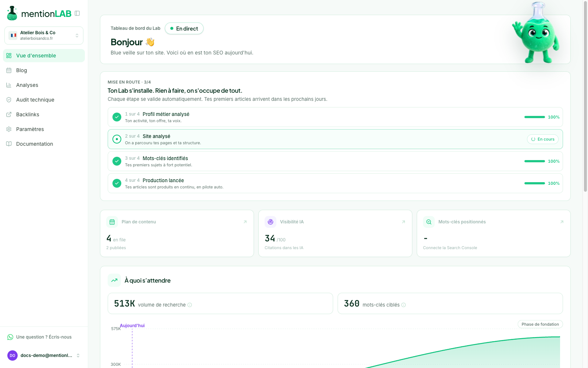Open the Visibilité IA card arrow

pyautogui.click(x=404, y=222)
